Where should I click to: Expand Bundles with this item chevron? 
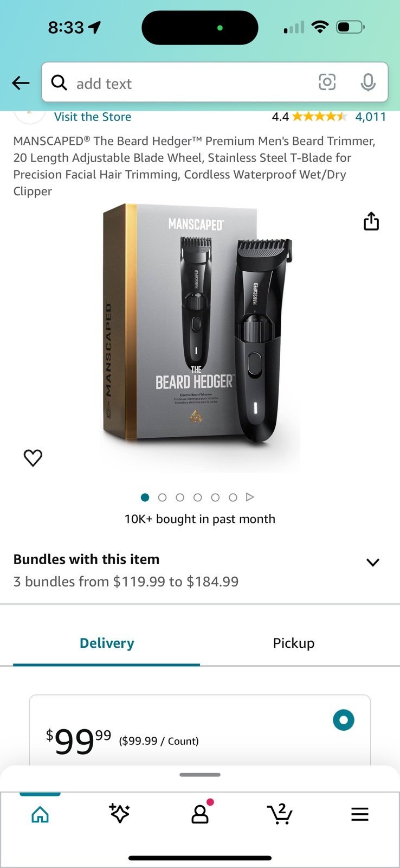coord(373,563)
